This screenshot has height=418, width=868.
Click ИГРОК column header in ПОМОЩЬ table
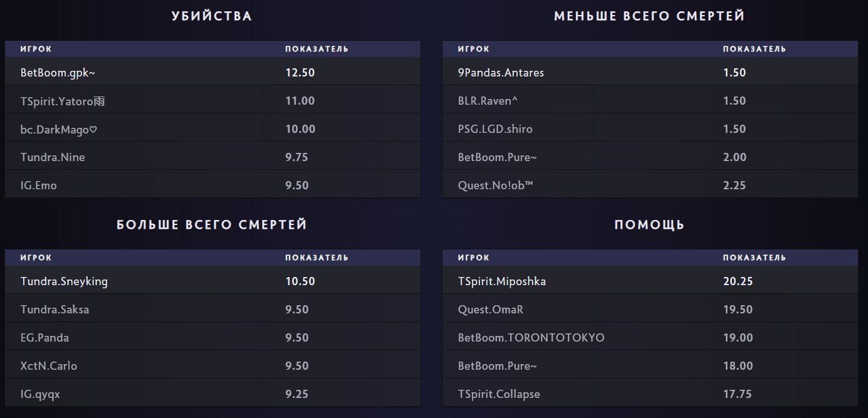coord(473,258)
